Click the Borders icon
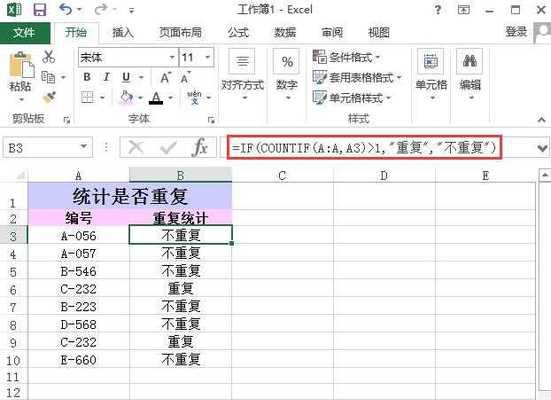551x400 pixels. click(87, 97)
